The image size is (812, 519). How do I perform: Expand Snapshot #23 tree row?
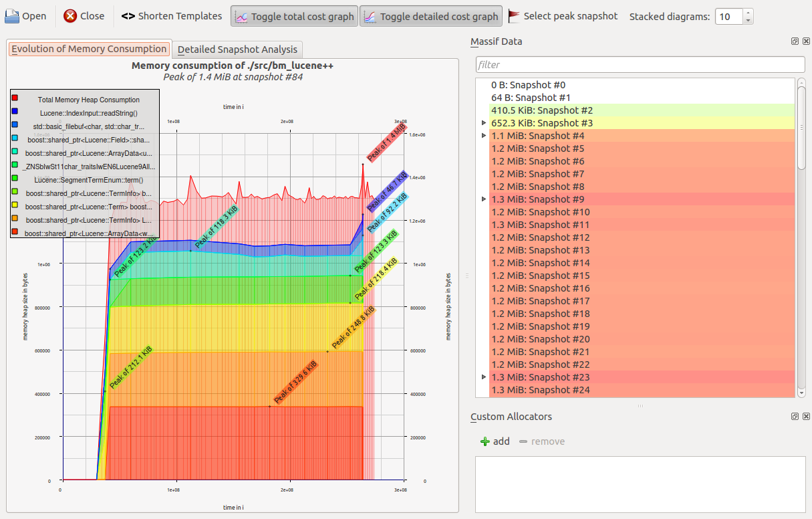(x=484, y=377)
